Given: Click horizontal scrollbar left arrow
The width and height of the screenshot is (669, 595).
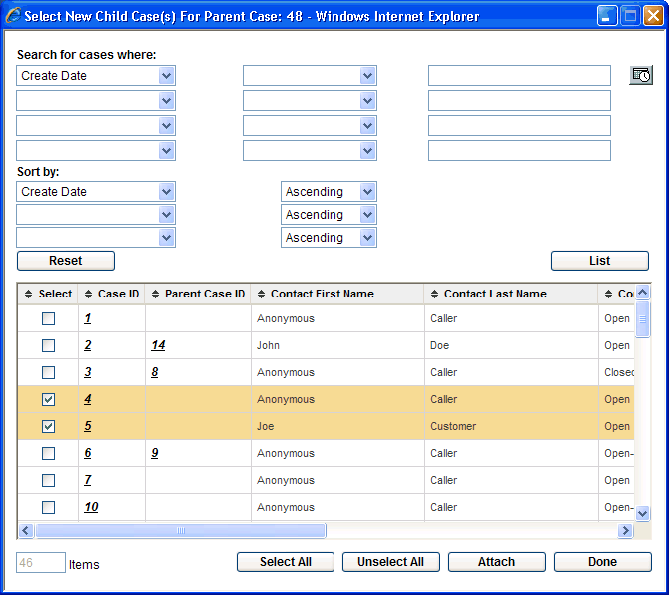Looking at the screenshot, I should coord(26,530).
